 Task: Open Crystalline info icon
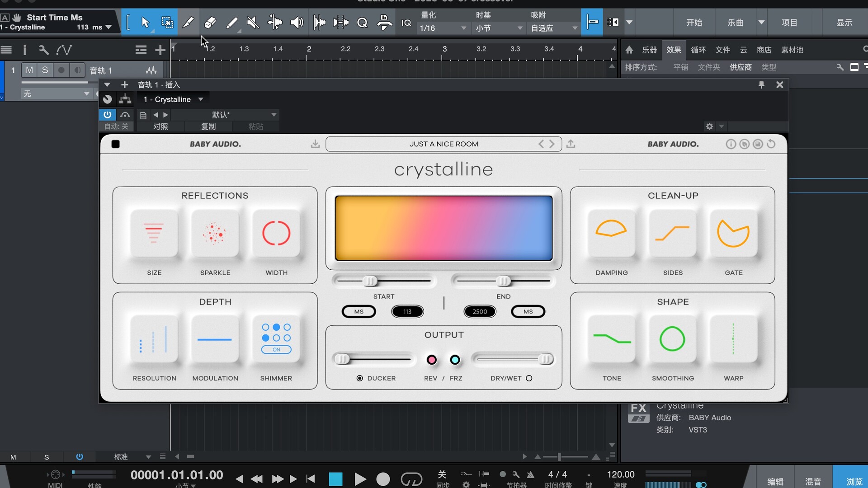[x=731, y=144]
